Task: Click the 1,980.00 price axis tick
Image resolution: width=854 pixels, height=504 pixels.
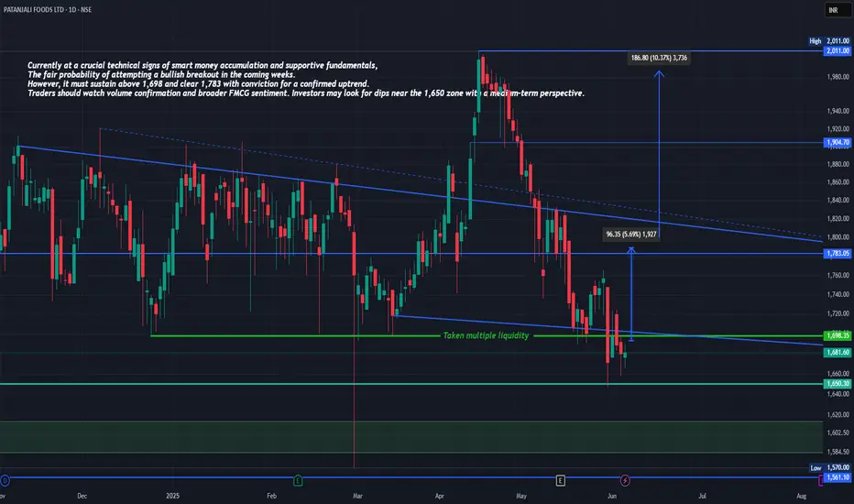Action: click(x=838, y=77)
